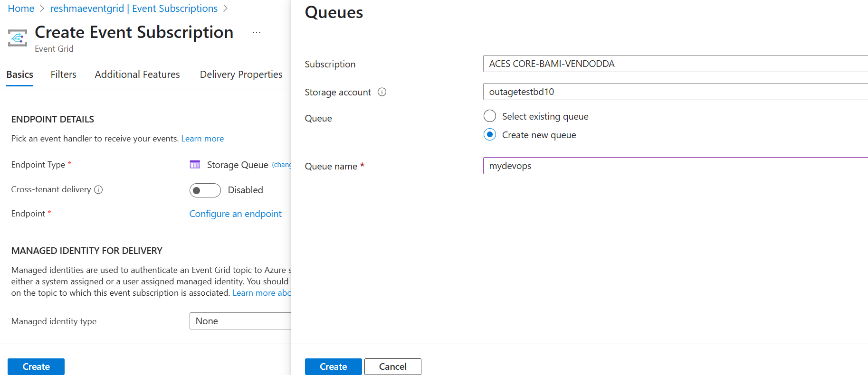The width and height of the screenshot is (868, 375).
Task: Click Create button for Event Subscription
Action: [36, 366]
